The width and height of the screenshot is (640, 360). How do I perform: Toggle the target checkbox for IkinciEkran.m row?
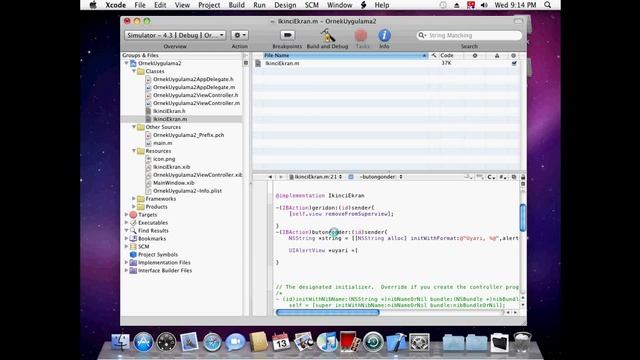514,63
